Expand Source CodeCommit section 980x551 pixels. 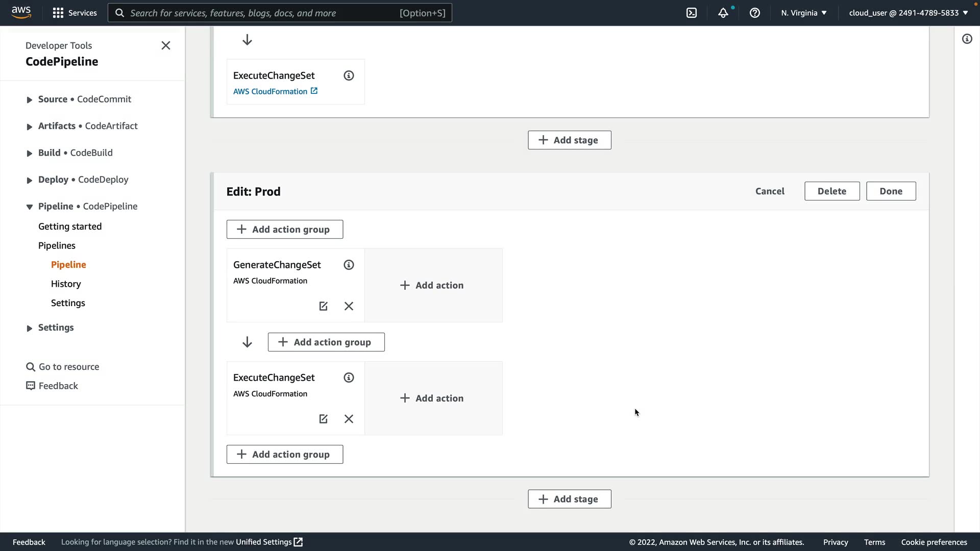click(29, 99)
